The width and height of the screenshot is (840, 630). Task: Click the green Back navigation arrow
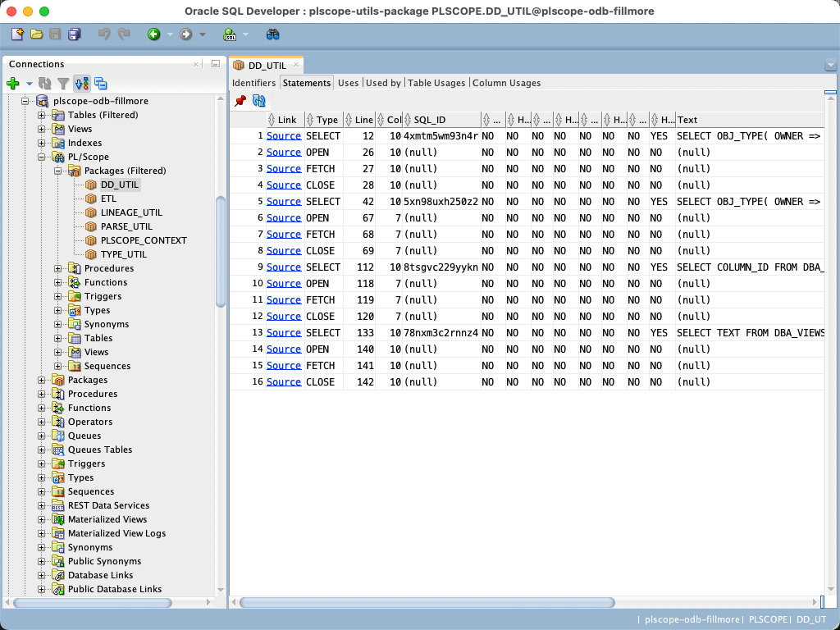pyautogui.click(x=153, y=34)
